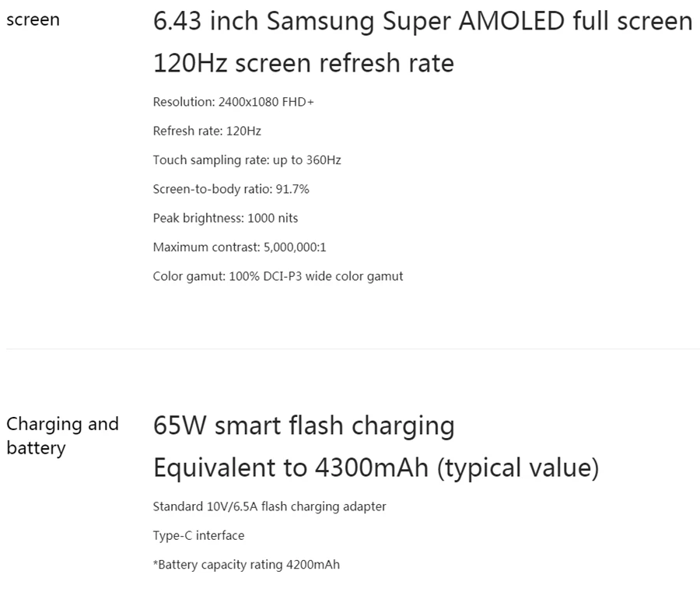Click the word "AMOLED" in the heading

(512, 21)
